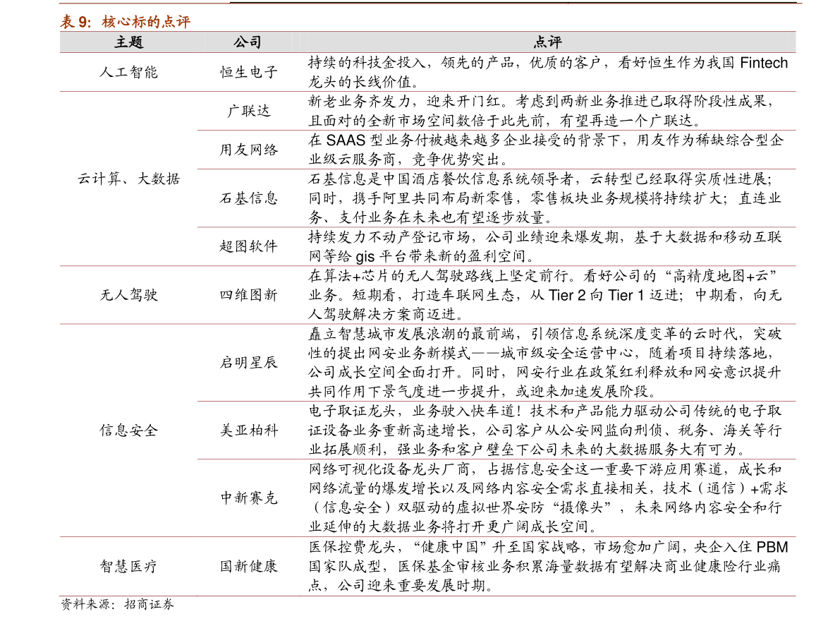Click 公司 cell in eighth data row
The image size is (840, 626).
coord(248,431)
